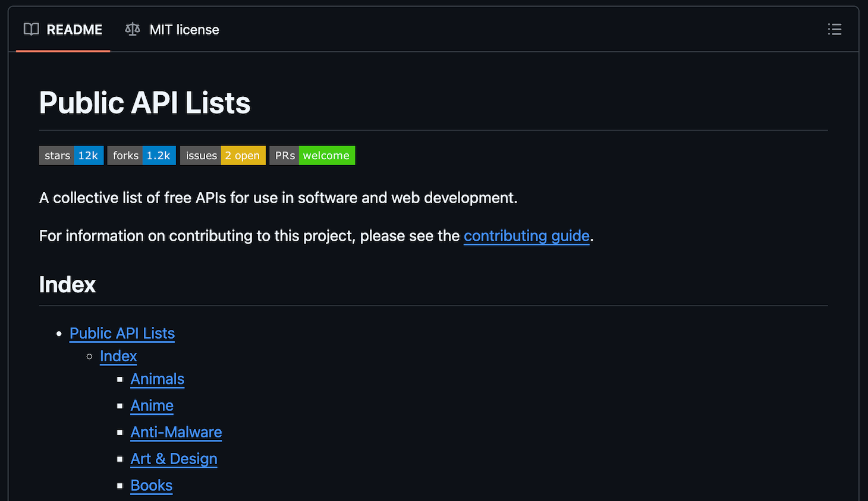Click the stars 12k badge
The image size is (868, 501).
[x=71, y=155]
